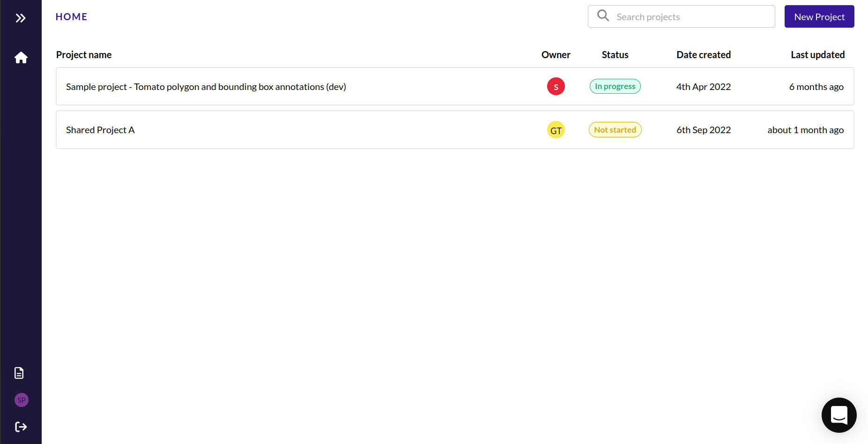Go to Home via house icon
The width and height of the screenshot is (868, 444).
point(21,58)
